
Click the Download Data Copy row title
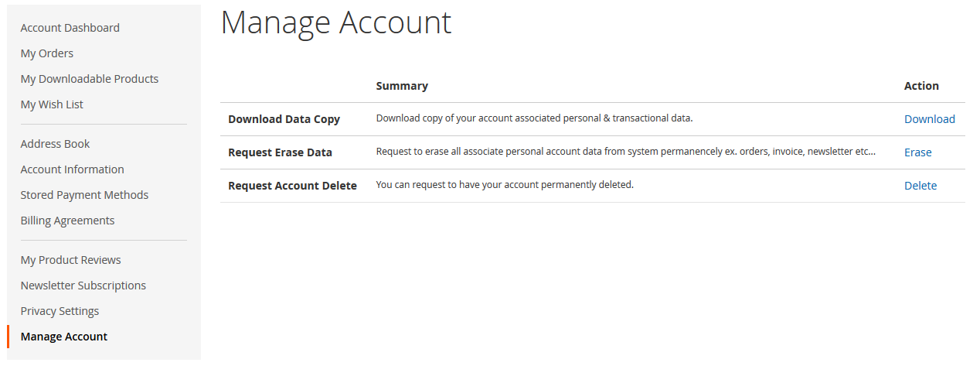coord(284,119)
